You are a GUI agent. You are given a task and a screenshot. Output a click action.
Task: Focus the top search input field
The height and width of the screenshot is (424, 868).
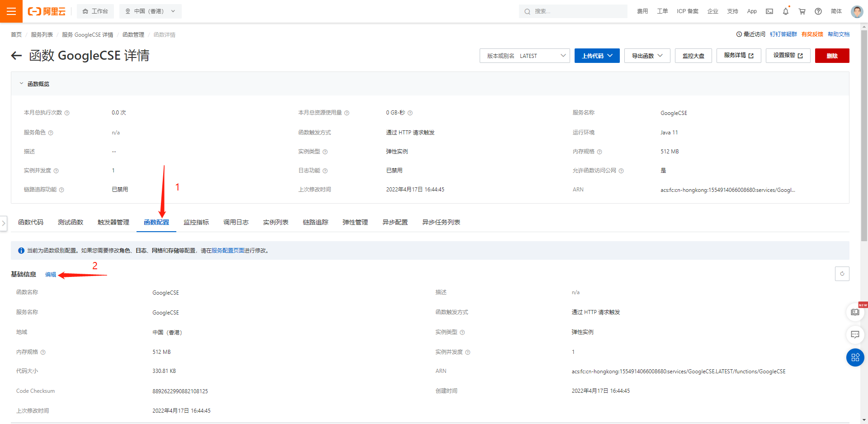click(x=573, y=11)
